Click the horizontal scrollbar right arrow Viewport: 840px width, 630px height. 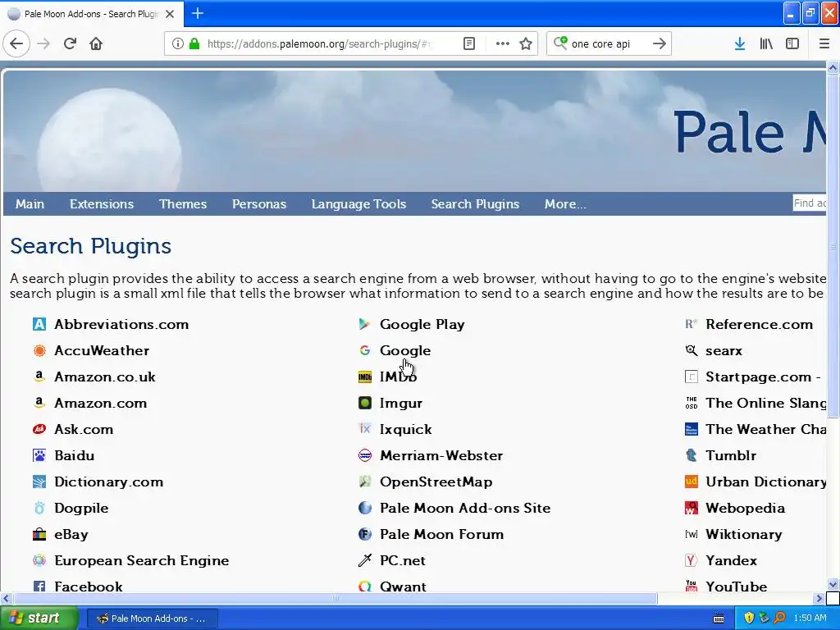coord(819,598)
